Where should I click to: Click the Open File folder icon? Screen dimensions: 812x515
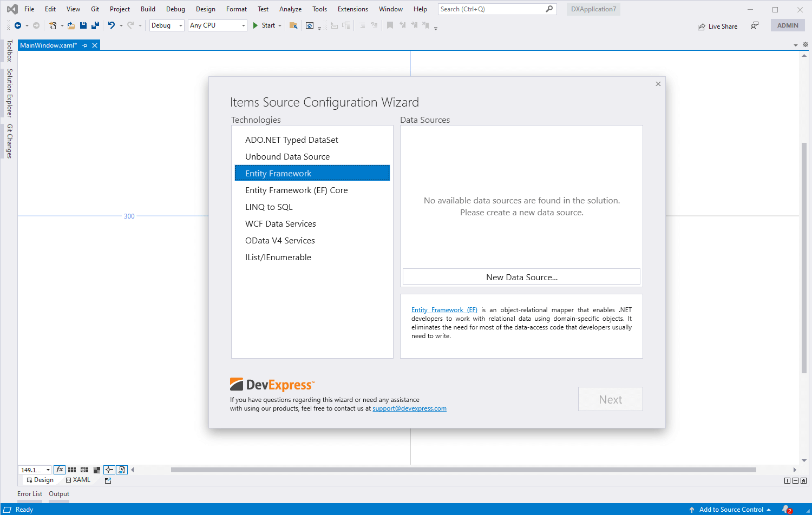click(x=71, y=25)
